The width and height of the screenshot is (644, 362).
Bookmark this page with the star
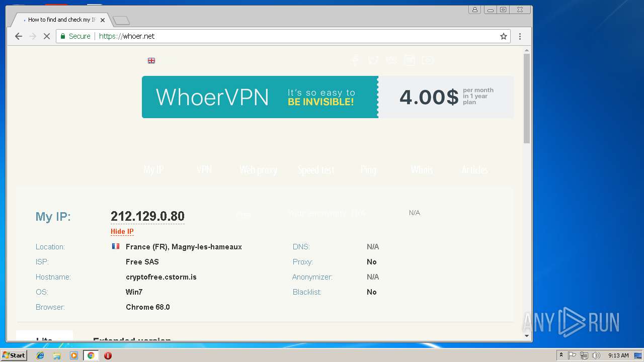click(503, 36)
